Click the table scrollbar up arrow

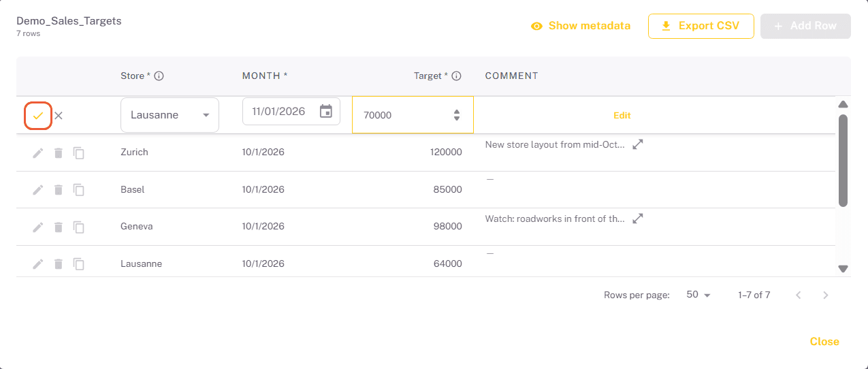843,105
